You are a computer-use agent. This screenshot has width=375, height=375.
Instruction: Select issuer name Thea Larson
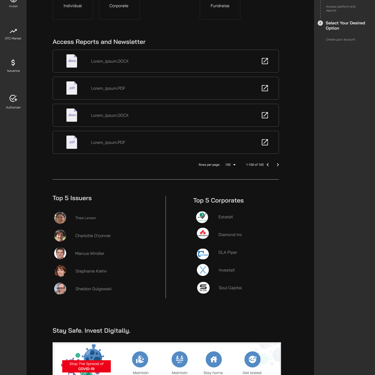pos(85,218)
